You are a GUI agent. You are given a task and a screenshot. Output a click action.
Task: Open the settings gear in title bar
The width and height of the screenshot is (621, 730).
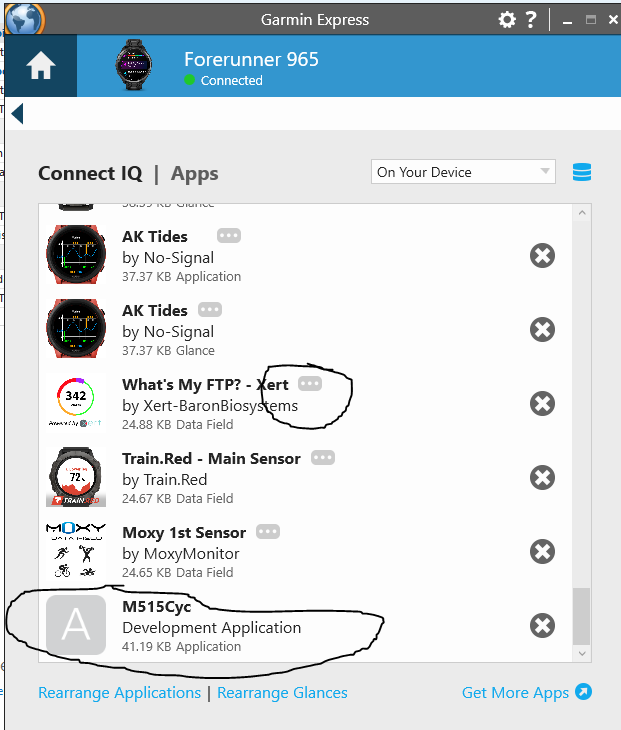[507, 20]
